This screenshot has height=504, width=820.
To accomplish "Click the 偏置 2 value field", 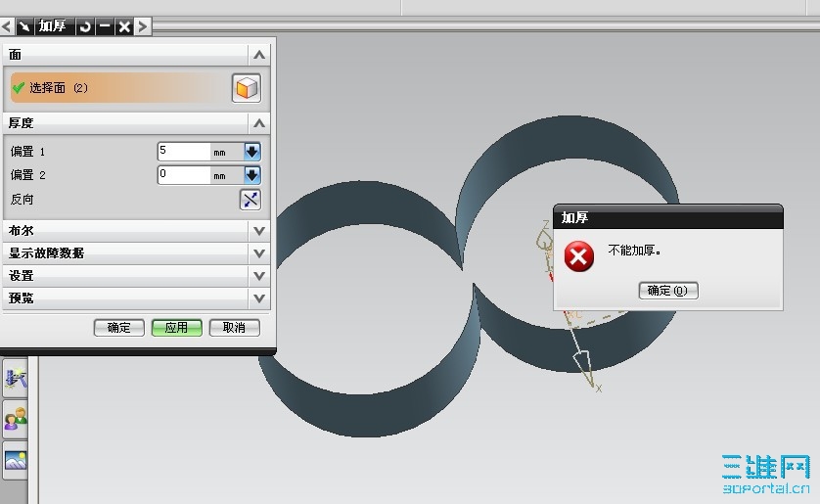I will tap(184, 174).
